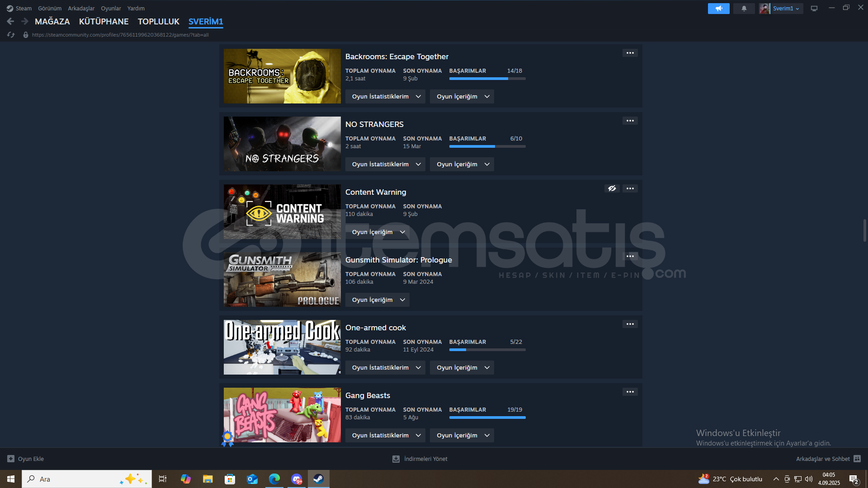Open the Arkadaşlar menu

(81, 9)
